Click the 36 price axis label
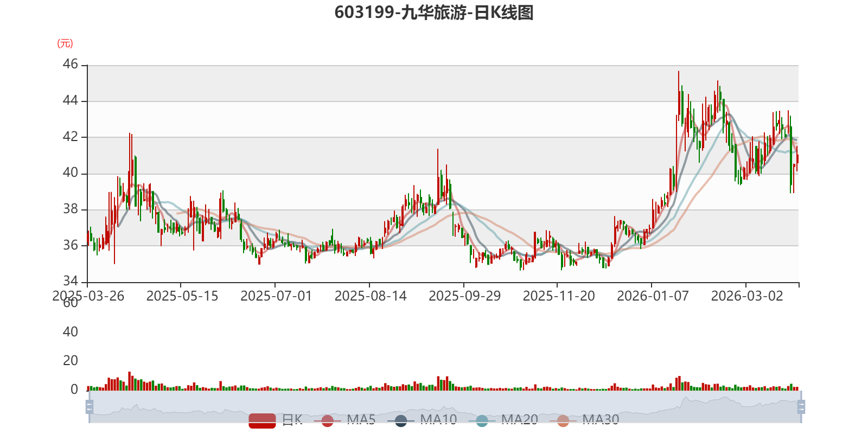This screenshot has width=868, height=434. tap(71, 245)
